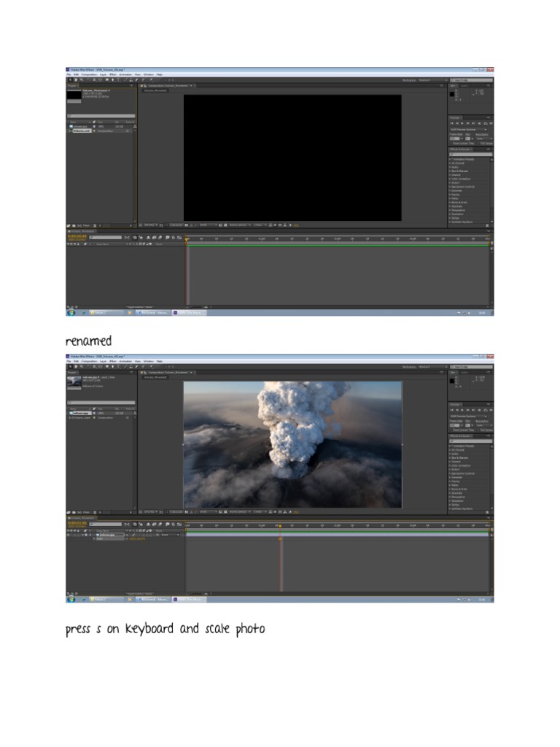Screen dimensions: 560x747
Task: Click the volcano.jpg layer in the lower timeline
Action: pyautogui.click(x=106, y=535)
